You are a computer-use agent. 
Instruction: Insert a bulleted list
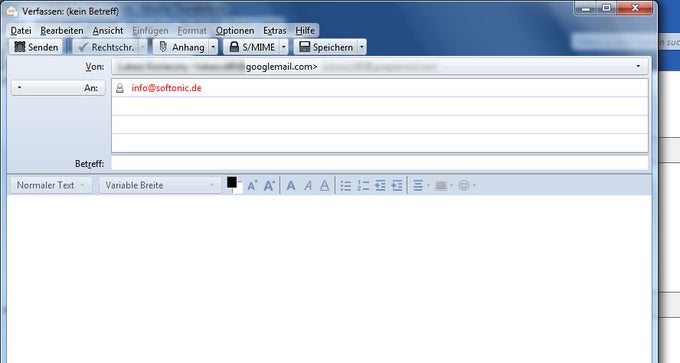346,186
